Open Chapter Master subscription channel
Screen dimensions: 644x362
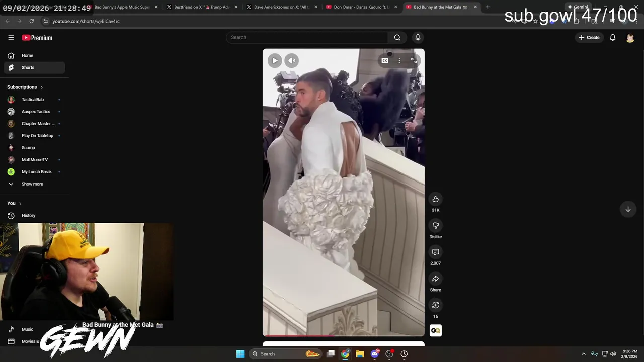(34, 124)
